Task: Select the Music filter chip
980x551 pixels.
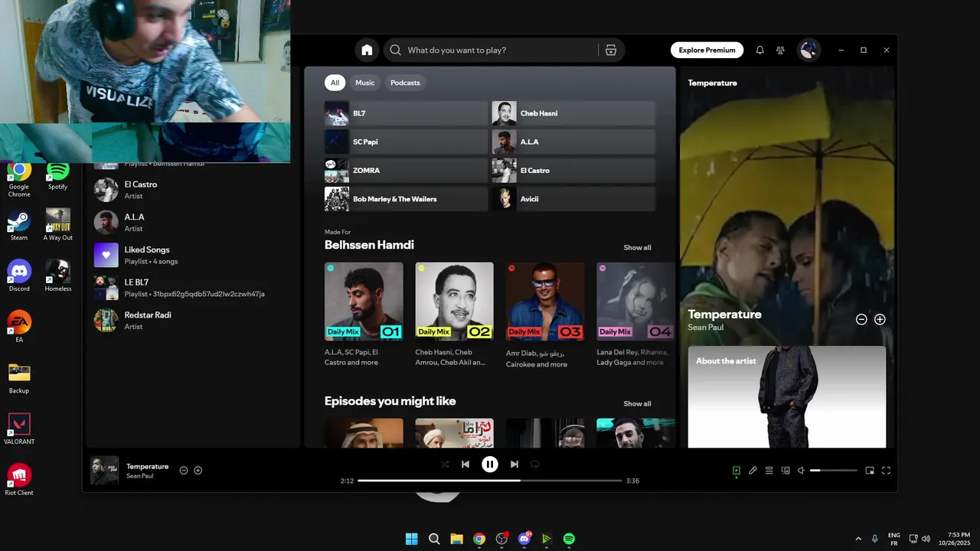Action: [x=365, y=83]
